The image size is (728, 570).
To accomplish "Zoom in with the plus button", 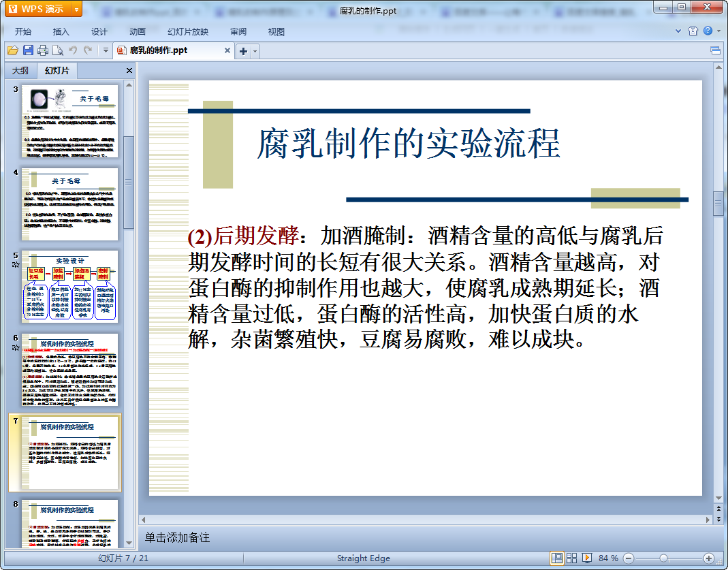I will (x=708, y=558).
